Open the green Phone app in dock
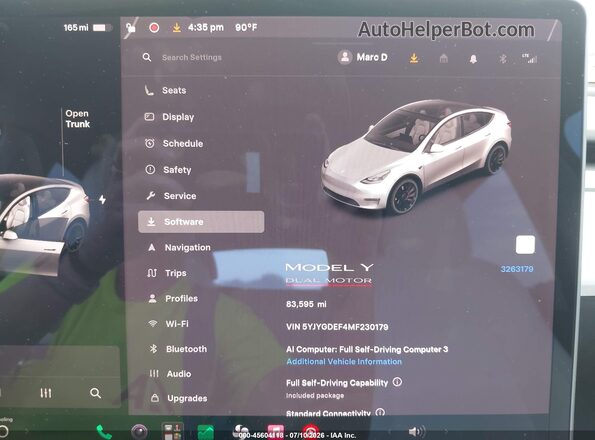 click(104, 432)
